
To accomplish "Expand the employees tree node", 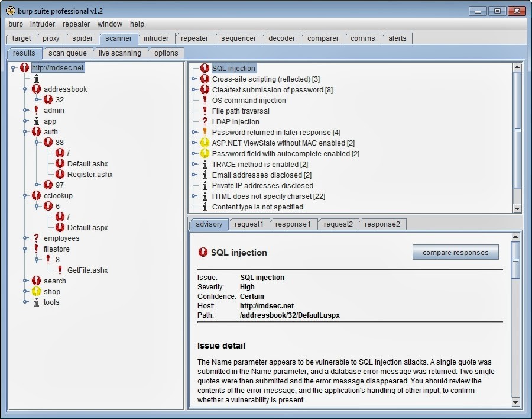I will 25,238.
